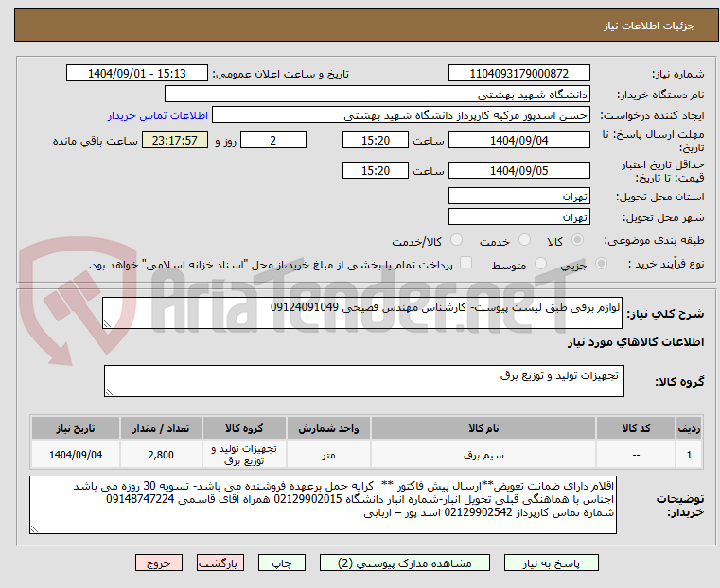Select the متوسط purchase type radio
This screenshot has width=720, height=588.
tap(540, 264)
